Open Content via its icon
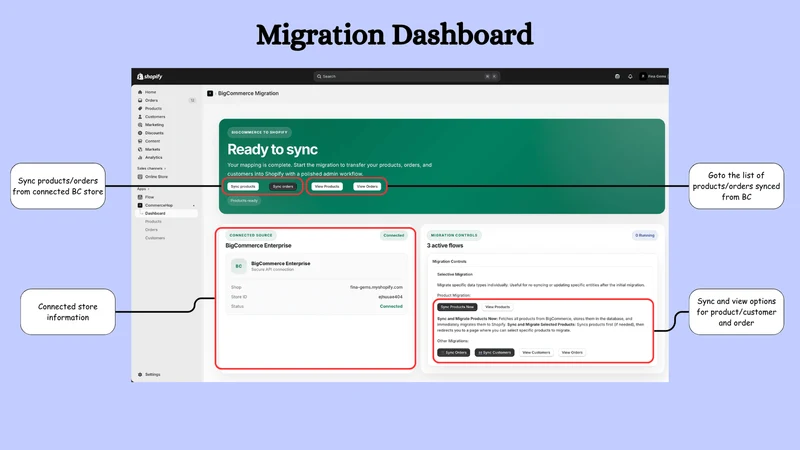 pyautogui.click(x=140, y=141)
